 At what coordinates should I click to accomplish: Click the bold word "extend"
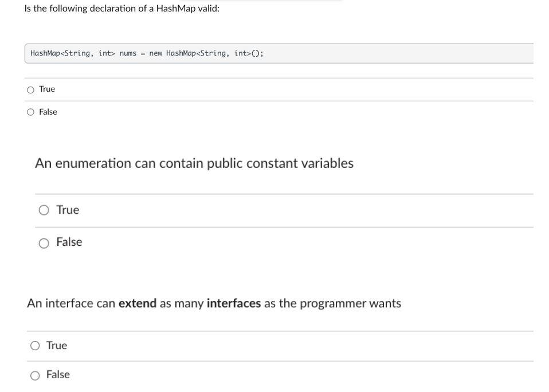click(138, 303)
